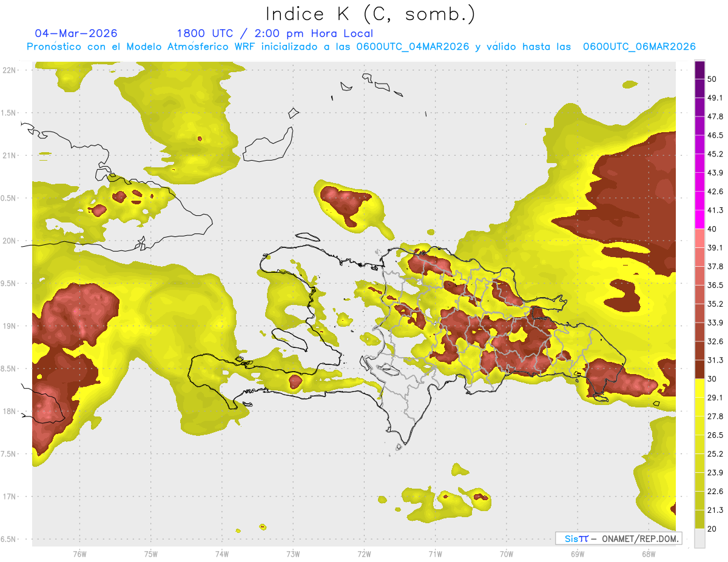728x562 pixels.
Task: Click the "19N" latitude label
Action: tap(8, 326)
